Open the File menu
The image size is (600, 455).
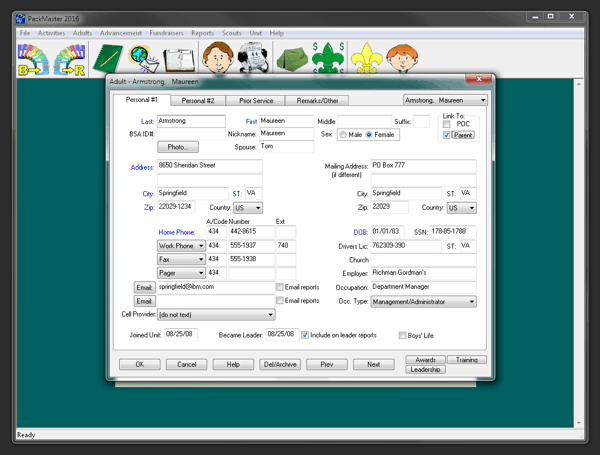tap(25, 33)
